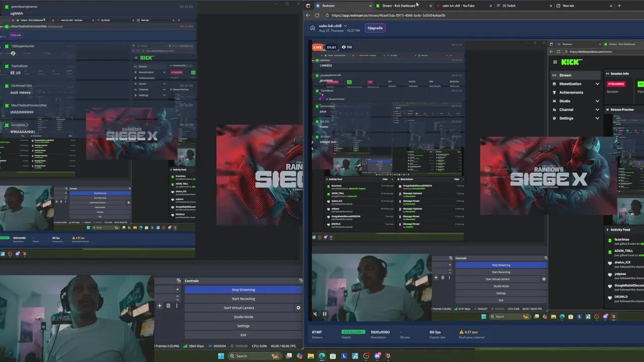Open Task View from the taskbar
Screen dimensions: 644x362
289,356
